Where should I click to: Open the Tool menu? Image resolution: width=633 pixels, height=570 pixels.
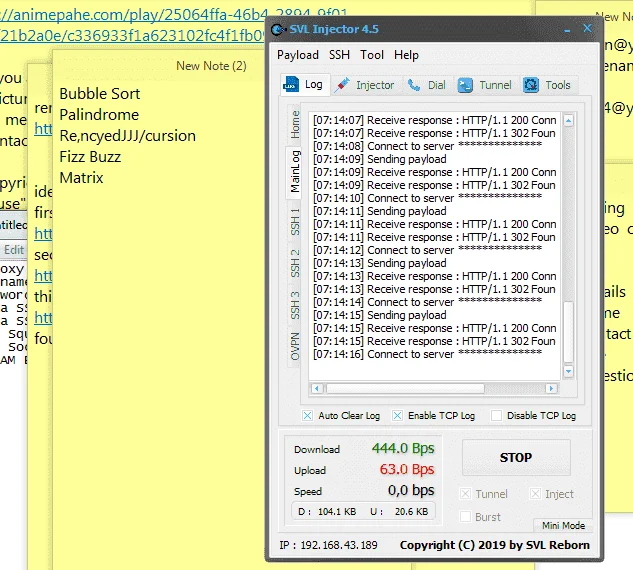[x=372, y=54]
